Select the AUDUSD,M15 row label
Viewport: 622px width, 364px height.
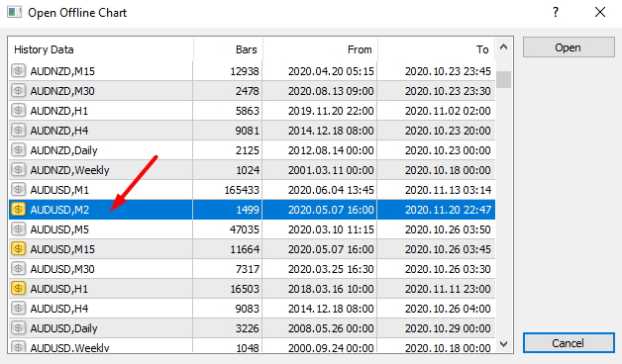62,249
